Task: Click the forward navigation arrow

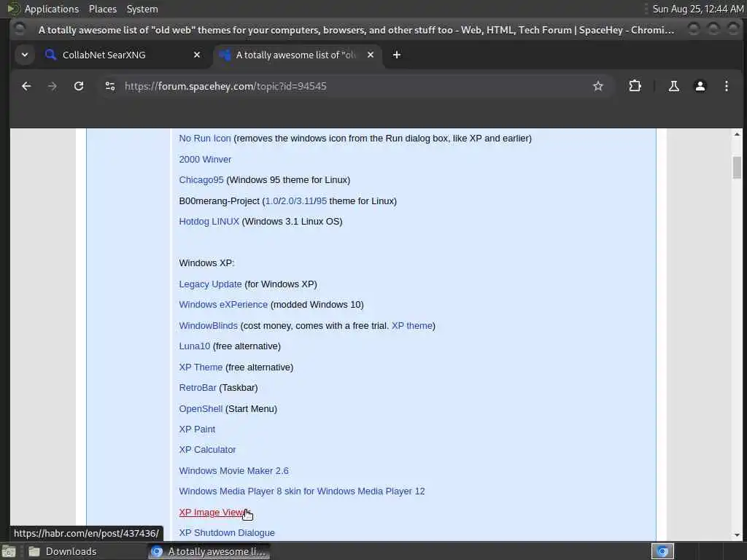Action: [x=53, y=86]
